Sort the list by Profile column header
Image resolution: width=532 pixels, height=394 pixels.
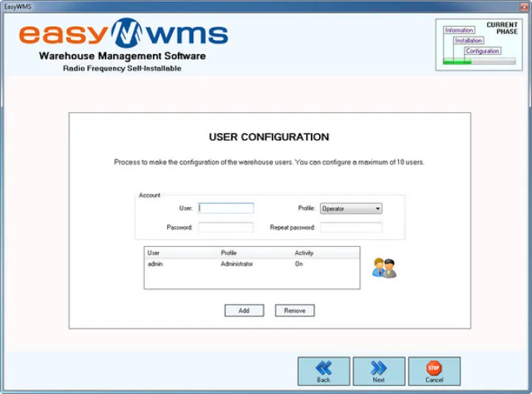(x=228, y=253)
